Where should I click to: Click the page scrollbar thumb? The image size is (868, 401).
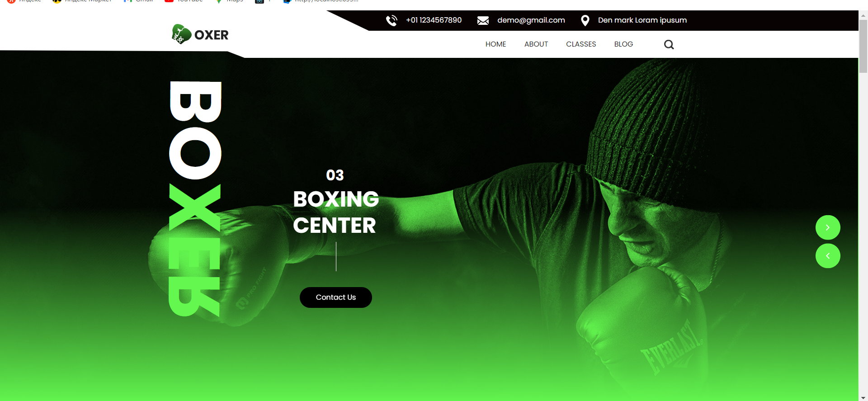click(x=863, y=46)
